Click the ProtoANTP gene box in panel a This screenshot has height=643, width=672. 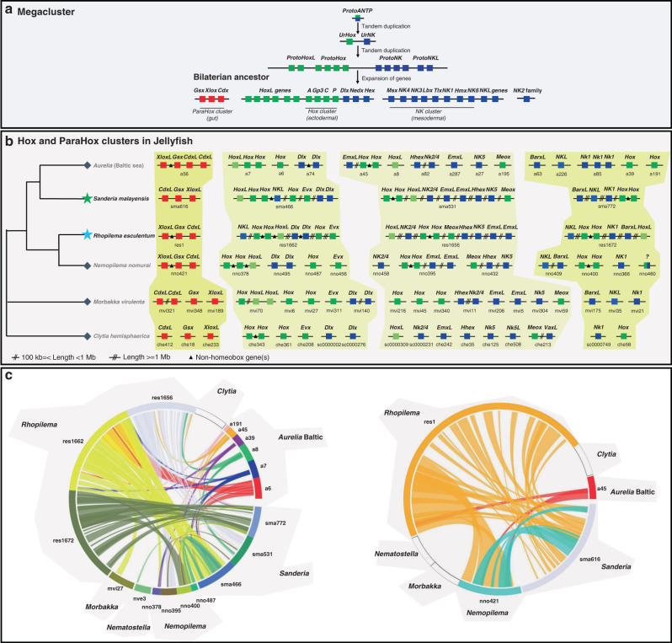click(359, 17)
